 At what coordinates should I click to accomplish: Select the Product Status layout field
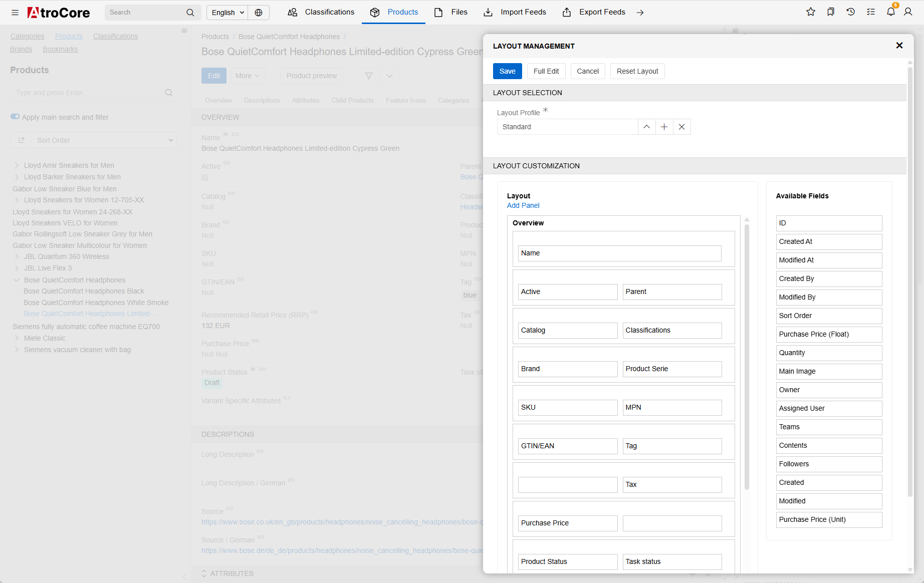[568, 562]
